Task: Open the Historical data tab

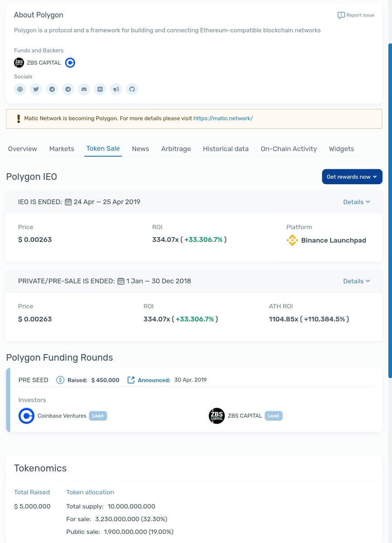Action: (x=226, y=149)
